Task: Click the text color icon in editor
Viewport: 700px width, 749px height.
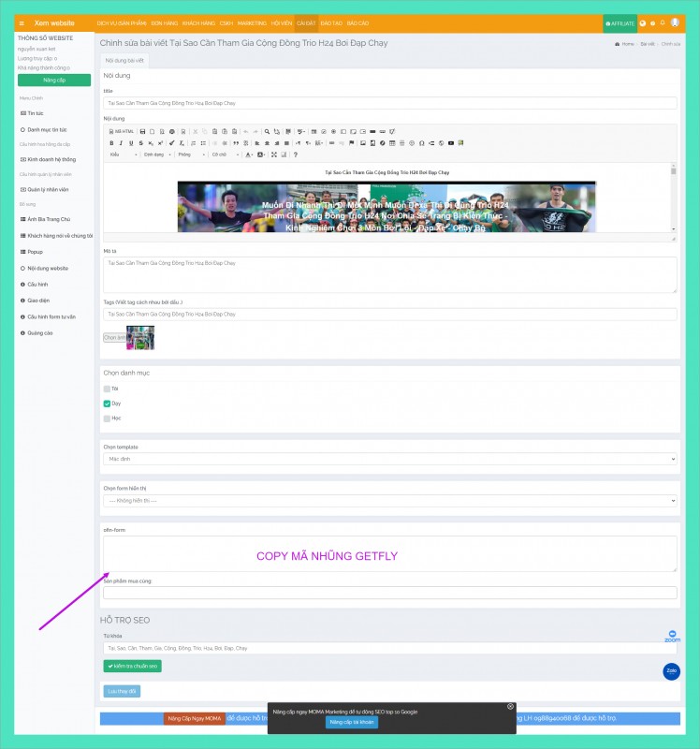Action: tap(249, 154)
